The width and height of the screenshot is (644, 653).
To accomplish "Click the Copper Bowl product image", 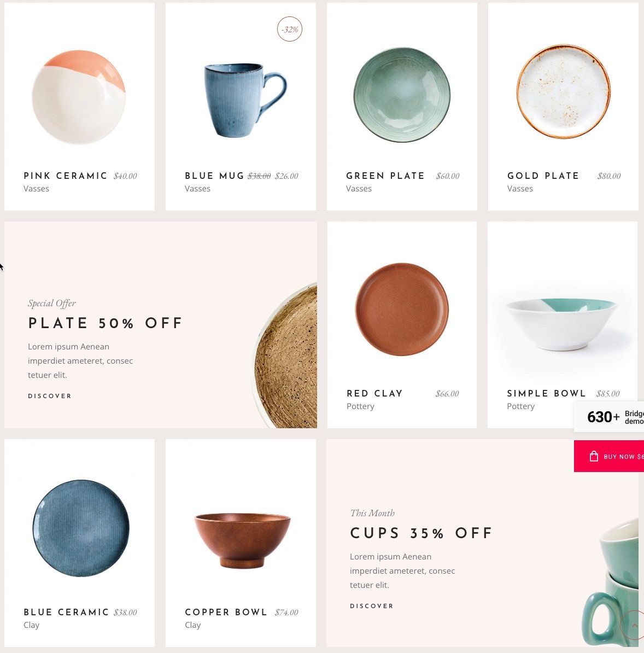I will 242,540.
